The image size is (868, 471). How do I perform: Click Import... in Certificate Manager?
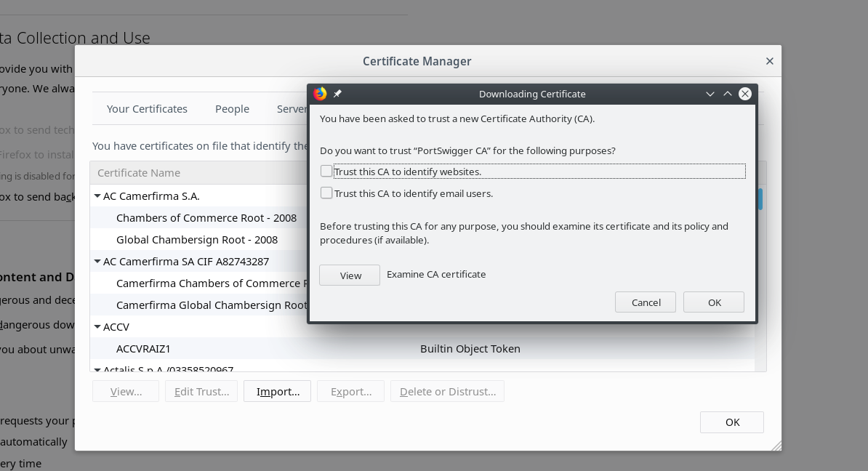pyautogui.click(x=278, y=391)
